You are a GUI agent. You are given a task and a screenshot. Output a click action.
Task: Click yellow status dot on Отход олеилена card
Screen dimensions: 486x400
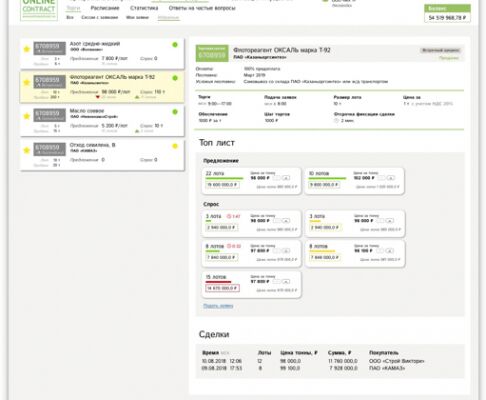(x=175, y=146)
